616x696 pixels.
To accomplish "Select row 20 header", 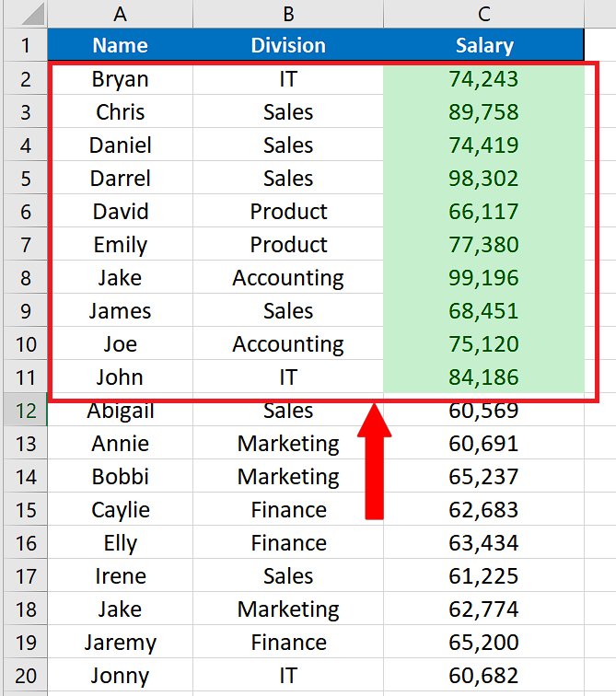I will coord(25,675).
